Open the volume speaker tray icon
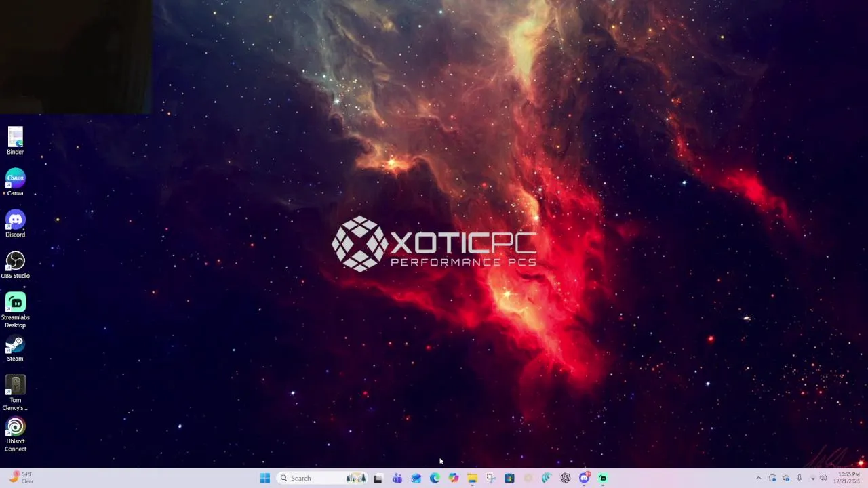 (x=823, y=478)
